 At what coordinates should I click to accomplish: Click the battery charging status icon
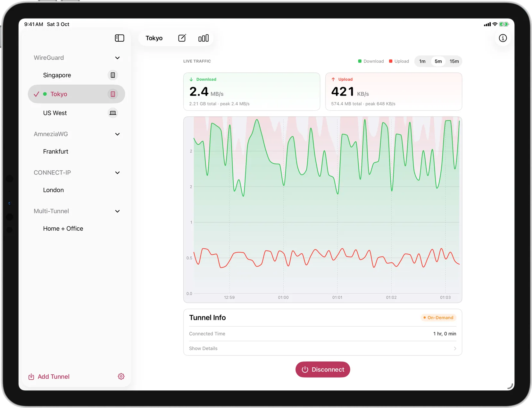coord(504,24)
